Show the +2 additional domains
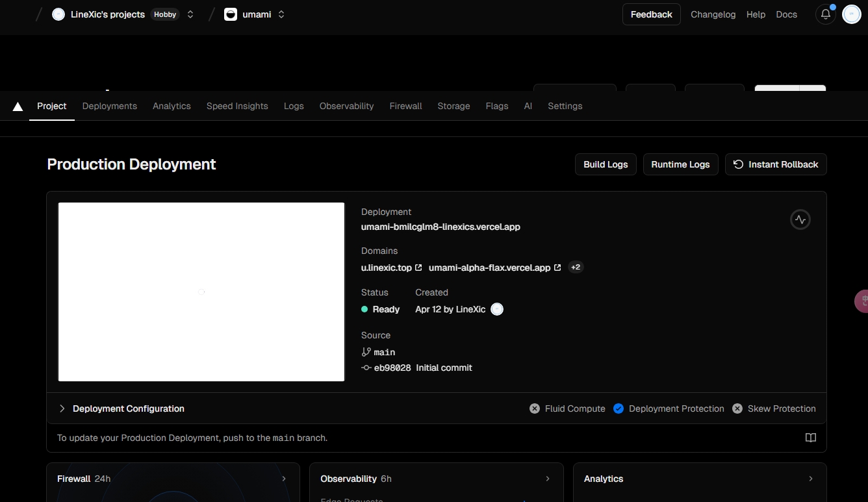This screenshot has height=502, width=868. [576, 268]
